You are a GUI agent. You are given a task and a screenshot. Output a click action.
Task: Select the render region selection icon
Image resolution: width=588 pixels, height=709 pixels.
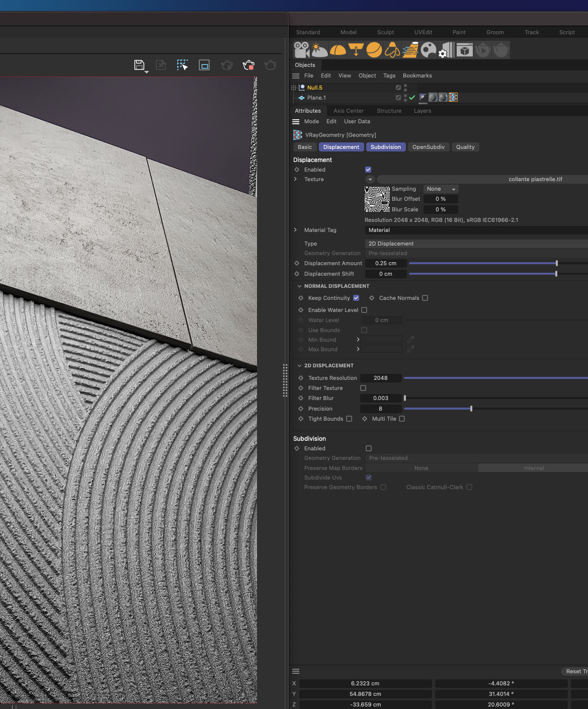pyautogui.click(x=182, y=65)
